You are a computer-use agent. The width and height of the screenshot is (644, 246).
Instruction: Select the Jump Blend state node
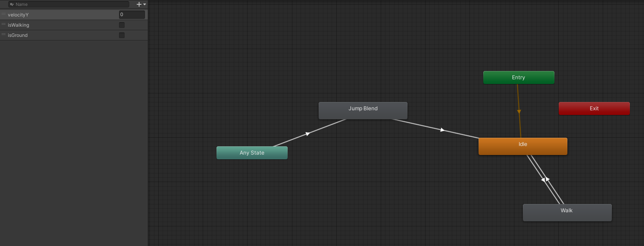pyautogui.click(x=363, y=110)
